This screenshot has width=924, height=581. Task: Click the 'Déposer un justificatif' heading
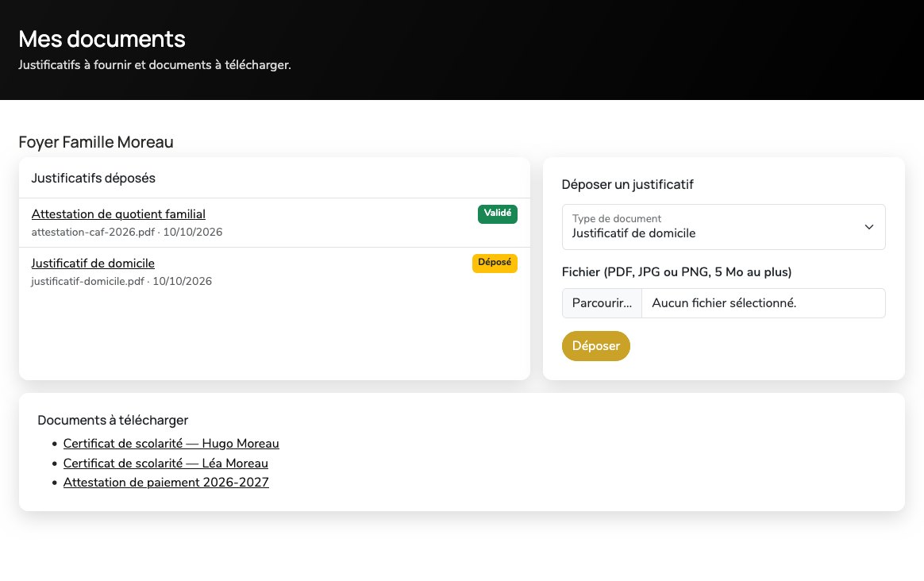coord(627,184)
